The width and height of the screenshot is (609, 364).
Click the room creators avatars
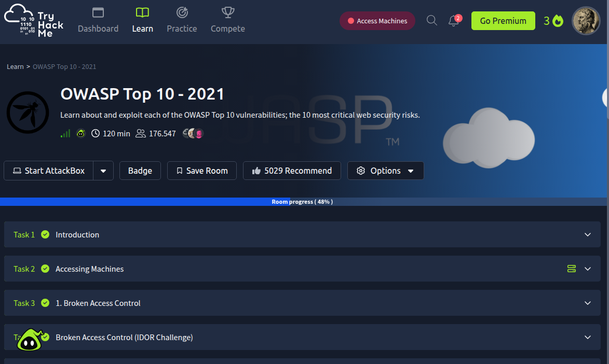pos(193,133)
